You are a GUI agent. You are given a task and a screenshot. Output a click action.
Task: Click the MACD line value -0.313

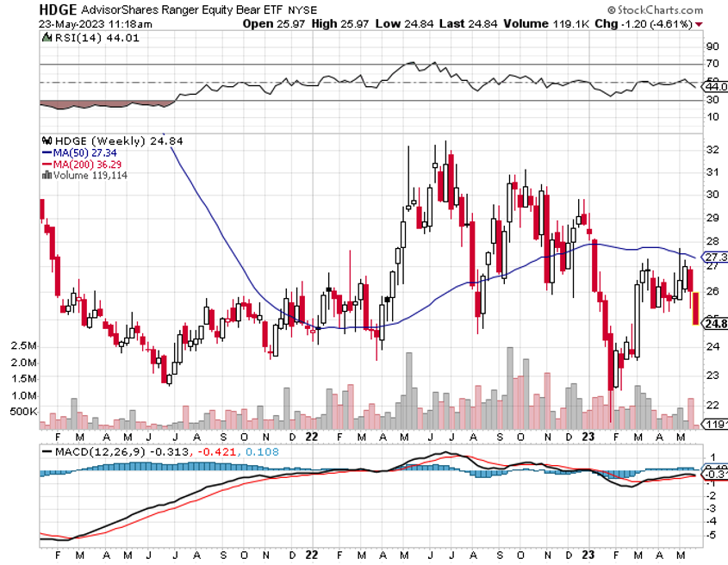(x=170, y=451)
